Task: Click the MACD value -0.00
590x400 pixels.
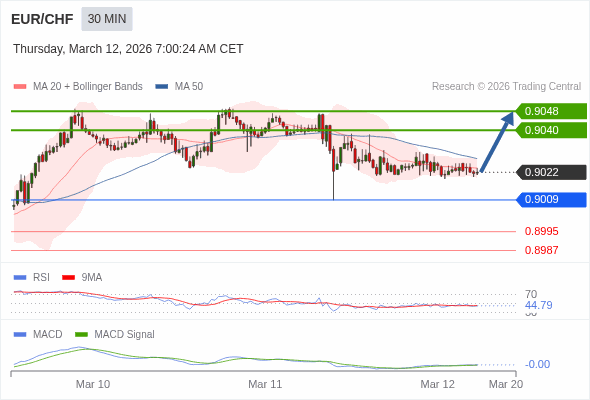Action: pyautogui.click(x=537, y=364)
